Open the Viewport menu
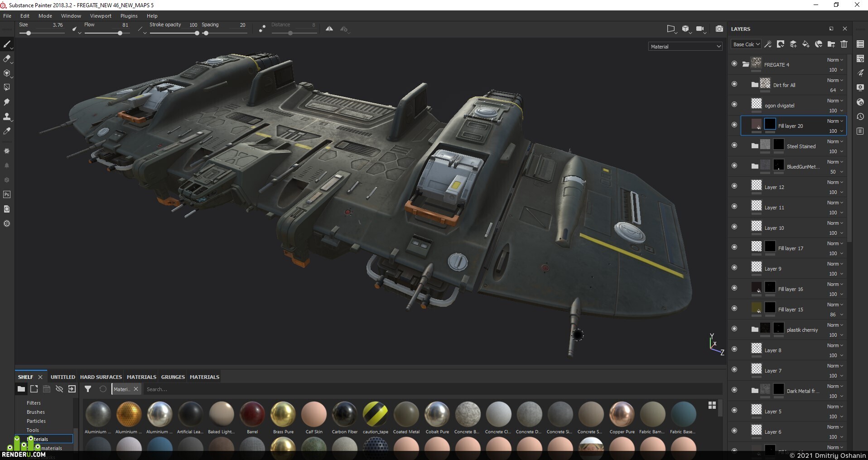 coord(101,16)
